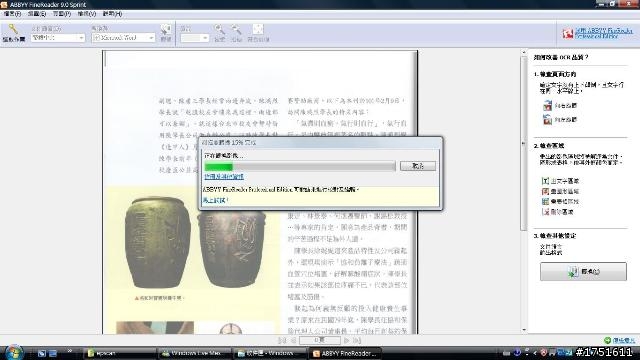640x360 pixels.
Task: Click the green progress bar
Action: click(x=218, y=166)
